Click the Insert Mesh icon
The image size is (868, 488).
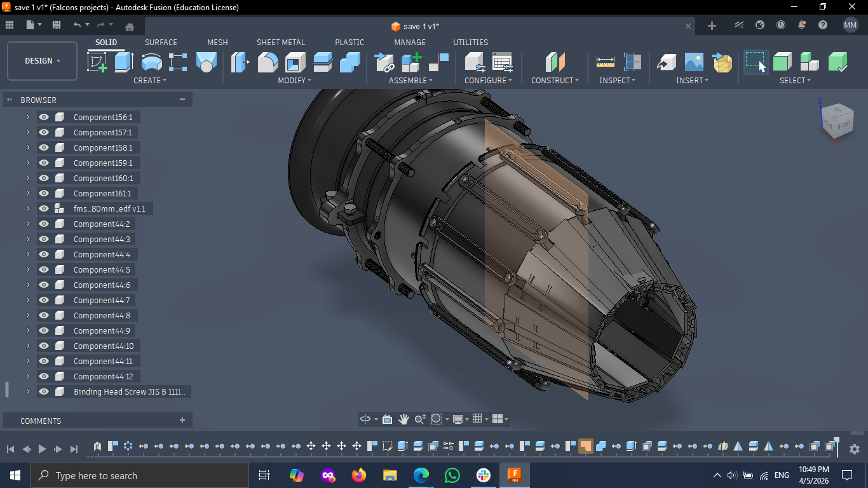(722, 62)
